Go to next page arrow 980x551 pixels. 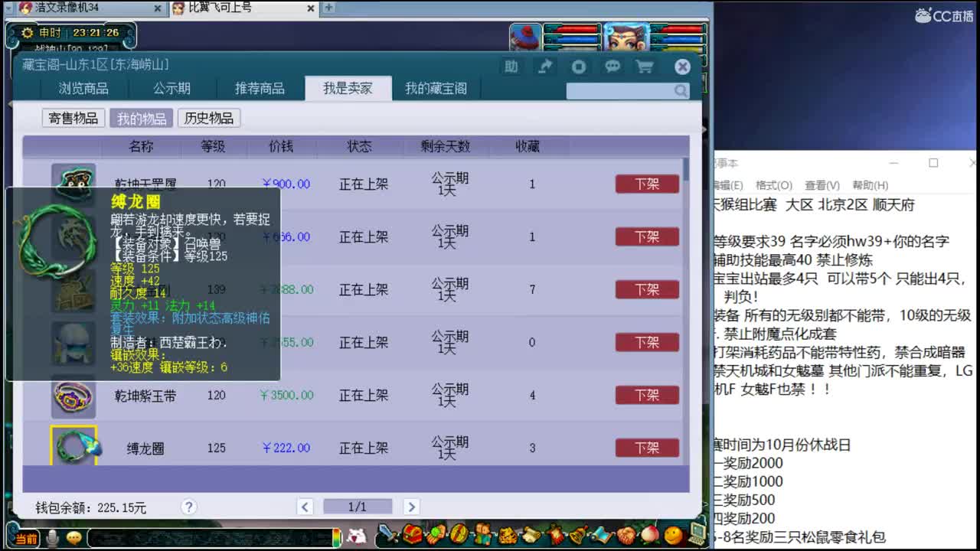tap(411, 507)
